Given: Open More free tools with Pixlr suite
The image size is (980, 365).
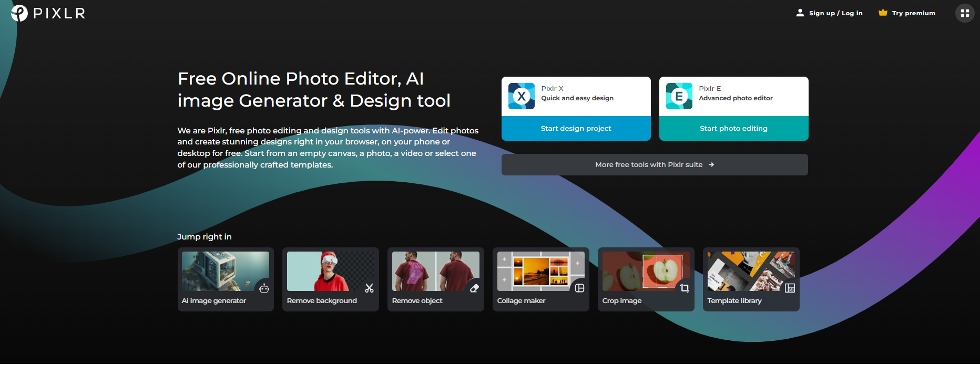Looking at the screenshot, I should click(x=655, y=165).
